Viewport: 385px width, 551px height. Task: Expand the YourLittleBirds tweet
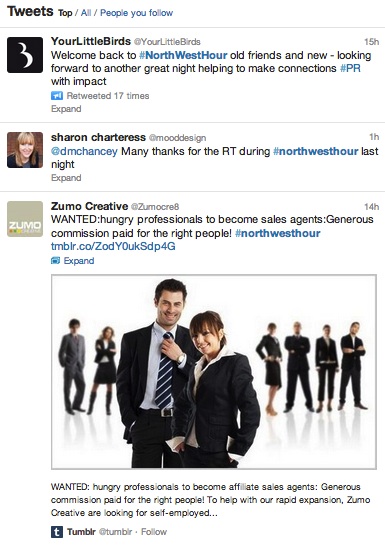pos(66,109)
